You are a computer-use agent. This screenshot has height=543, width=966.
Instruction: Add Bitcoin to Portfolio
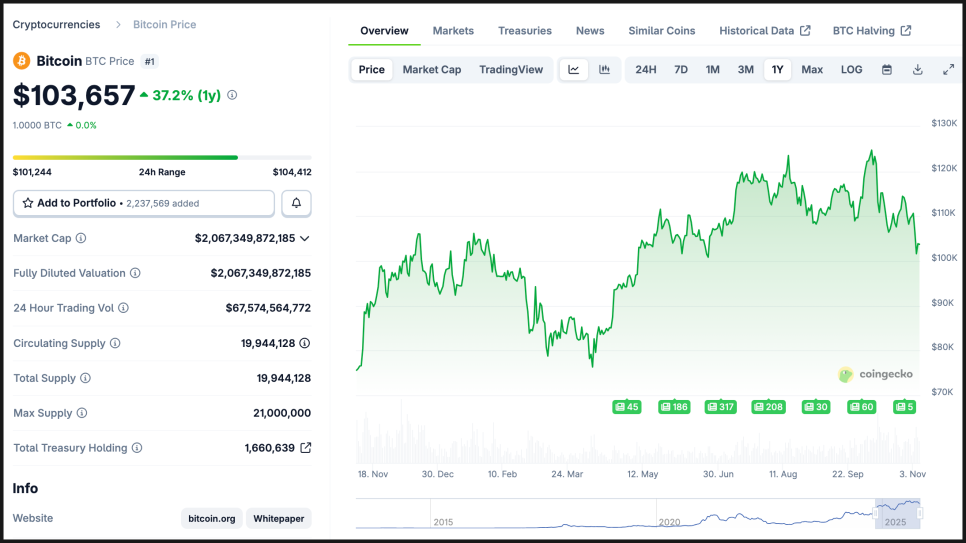click(143, 203)
